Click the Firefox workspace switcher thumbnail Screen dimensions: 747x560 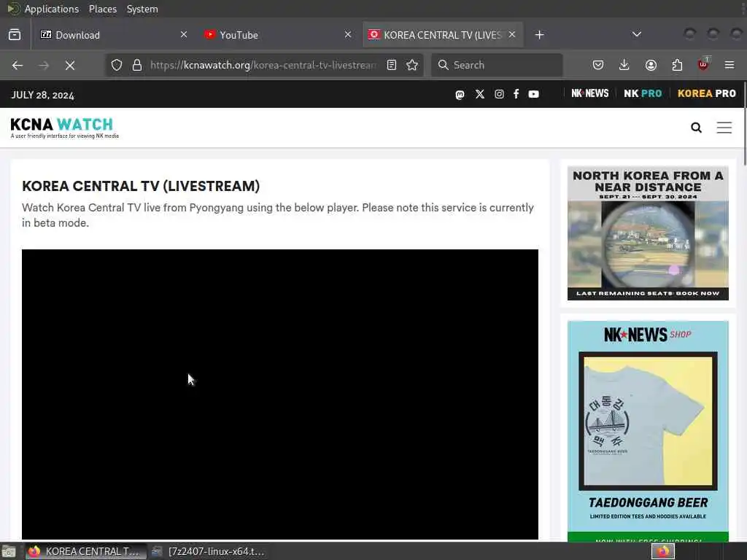(662, 551)
